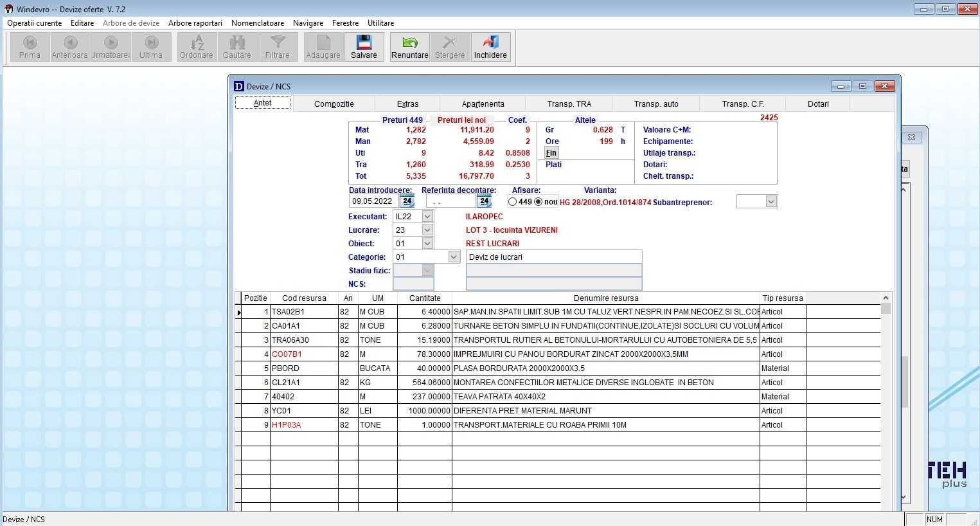Click the background window scrollbar down arrow
This screenshot has width=980, height=526.
(904, 497)
